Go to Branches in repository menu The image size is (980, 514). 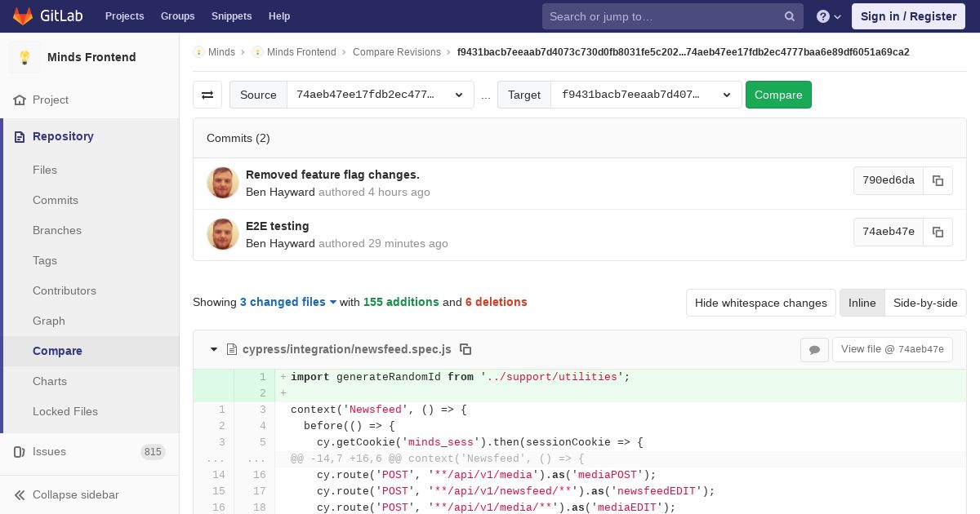click(57, 230)
